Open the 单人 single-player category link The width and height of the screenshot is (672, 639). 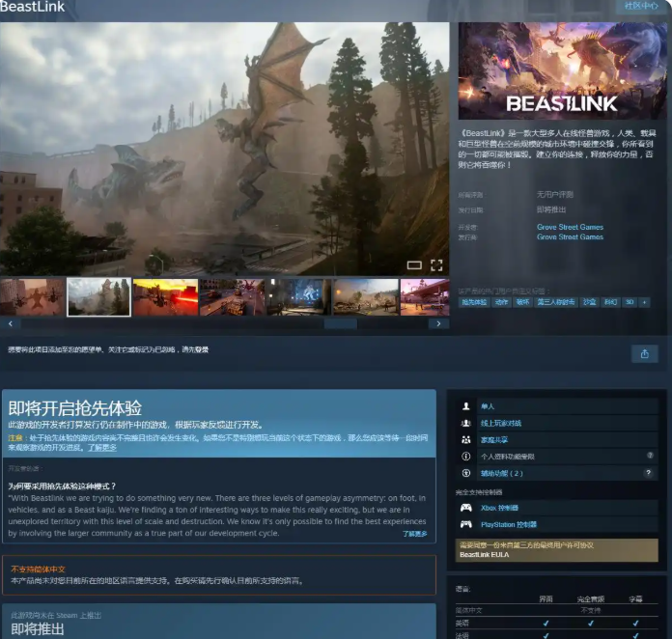(x=488, y=406)
